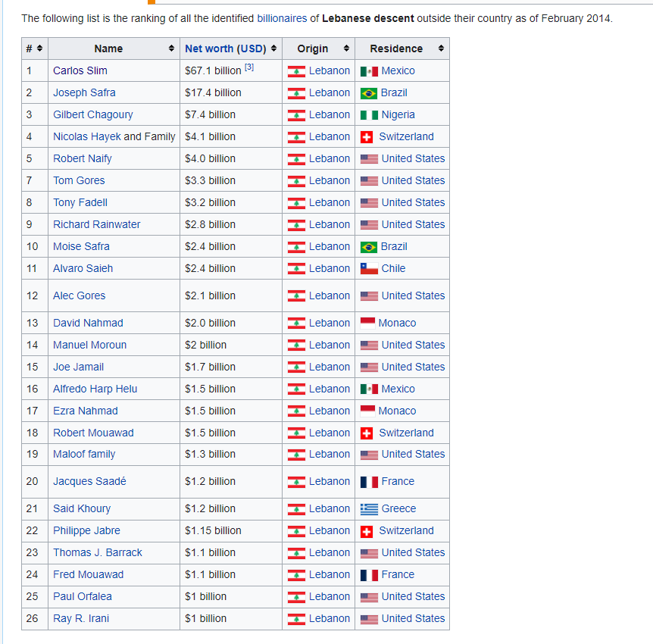Open Said Khoury's article
Screen dimensions: 653x644
pos(82,508)
